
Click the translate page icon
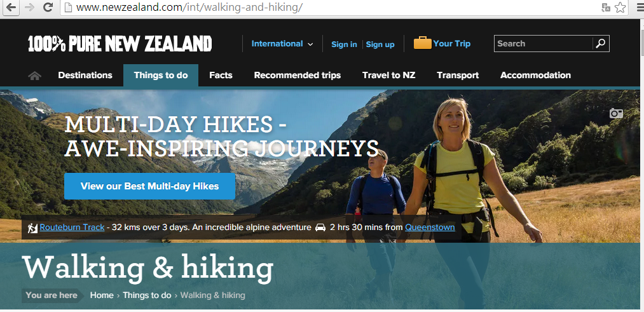pos(606,8)
